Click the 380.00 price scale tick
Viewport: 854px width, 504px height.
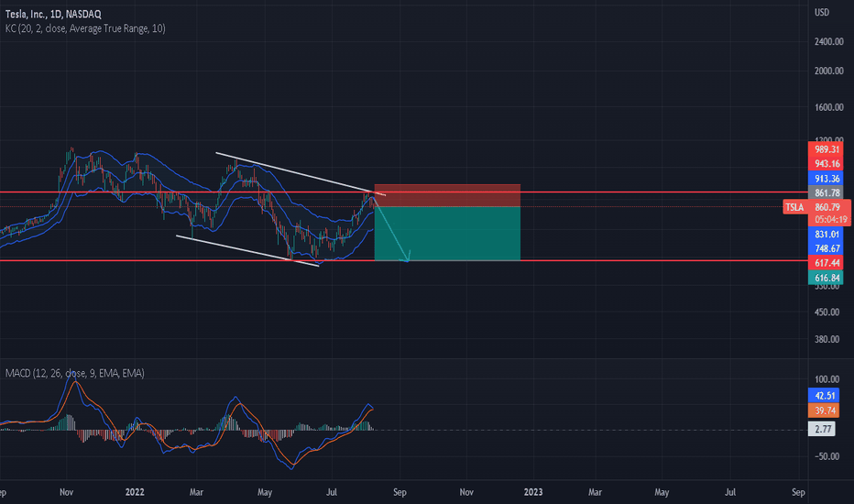click(827, 339)
